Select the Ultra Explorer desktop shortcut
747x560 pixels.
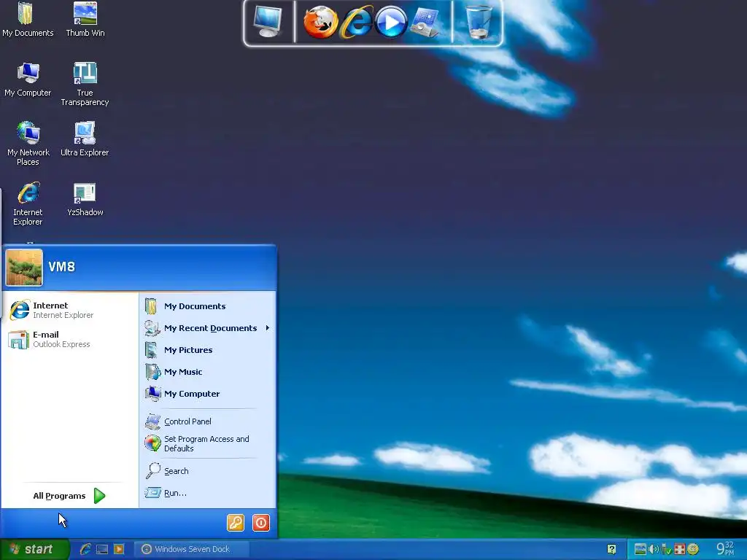coord(85,139)
